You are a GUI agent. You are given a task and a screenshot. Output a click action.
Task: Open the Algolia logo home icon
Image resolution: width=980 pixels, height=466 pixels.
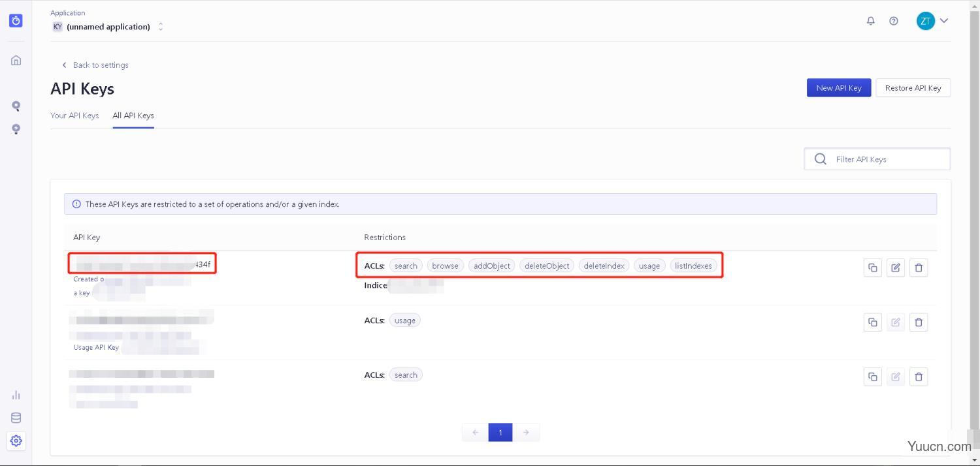point(16,20)
